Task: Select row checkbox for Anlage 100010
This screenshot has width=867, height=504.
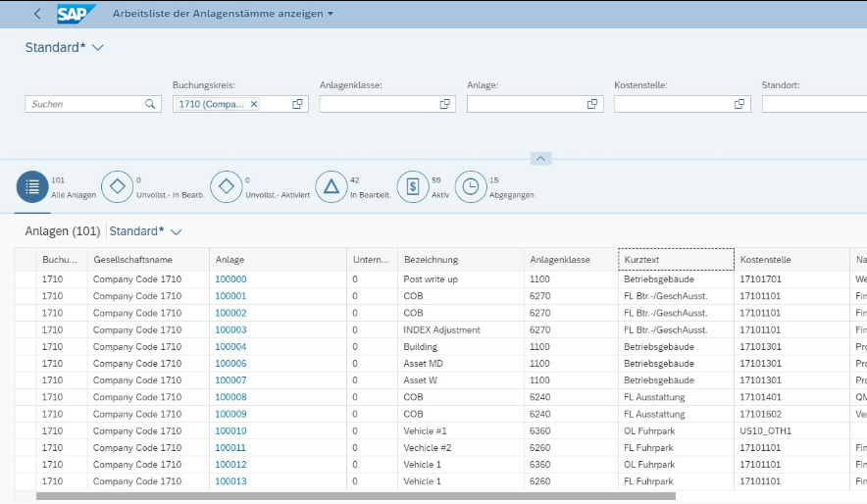Action: [25, 431]
